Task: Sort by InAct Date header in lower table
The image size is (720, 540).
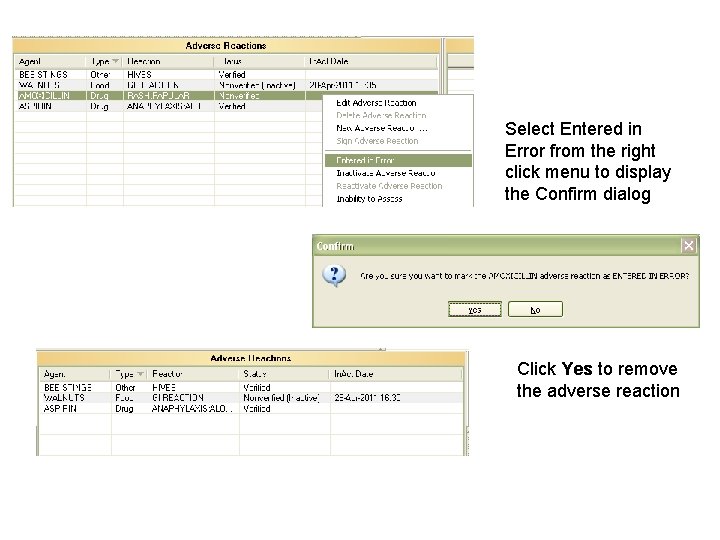Action: (396, 374)
